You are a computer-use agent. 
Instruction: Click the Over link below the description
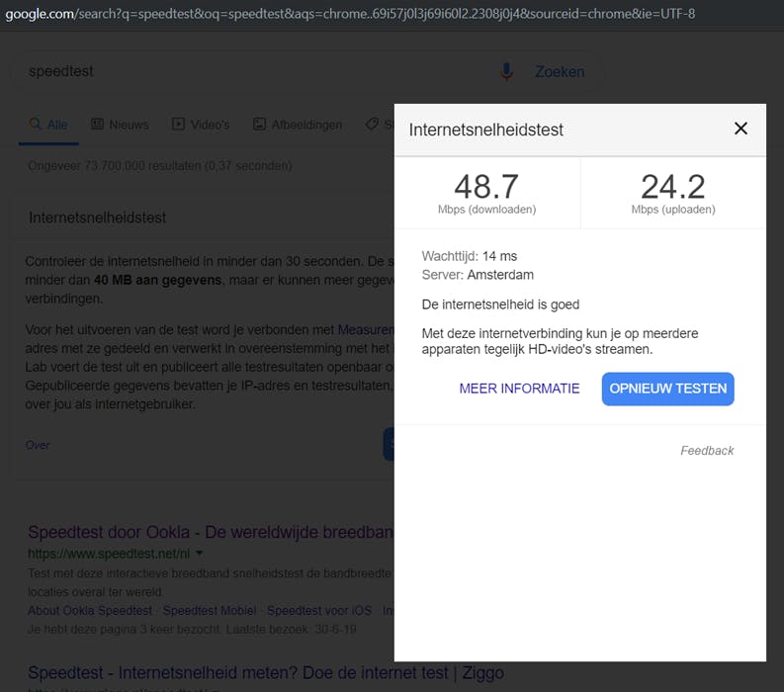pos(38,445)
